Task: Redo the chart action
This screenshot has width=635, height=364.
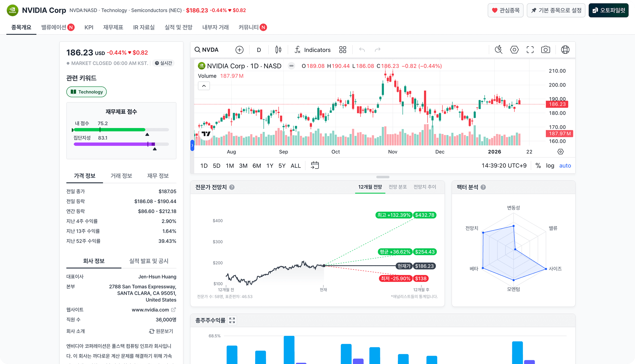Action: tap(378, 50)
